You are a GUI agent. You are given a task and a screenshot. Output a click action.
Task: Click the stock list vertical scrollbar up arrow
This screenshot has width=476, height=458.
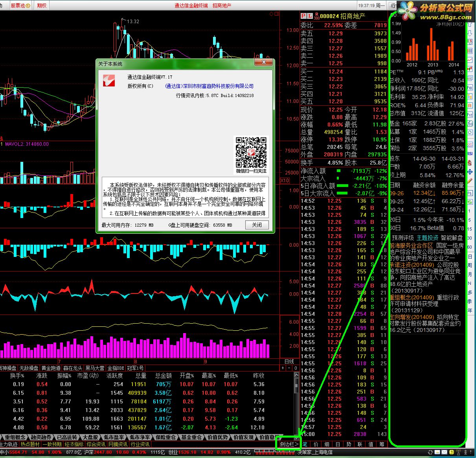[296, 375]
